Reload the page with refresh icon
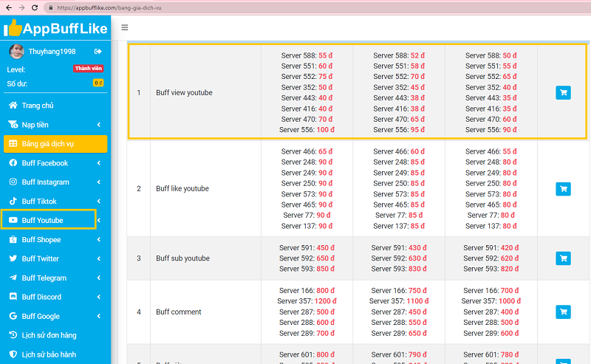The image size is (591, 364). (35, 7)
